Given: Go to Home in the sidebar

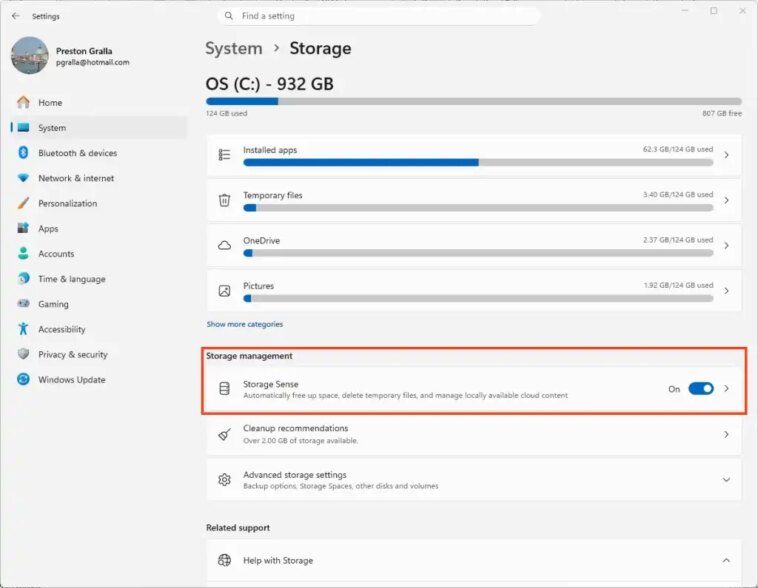Looking at the screenshot, I should [x=98, y=102].
